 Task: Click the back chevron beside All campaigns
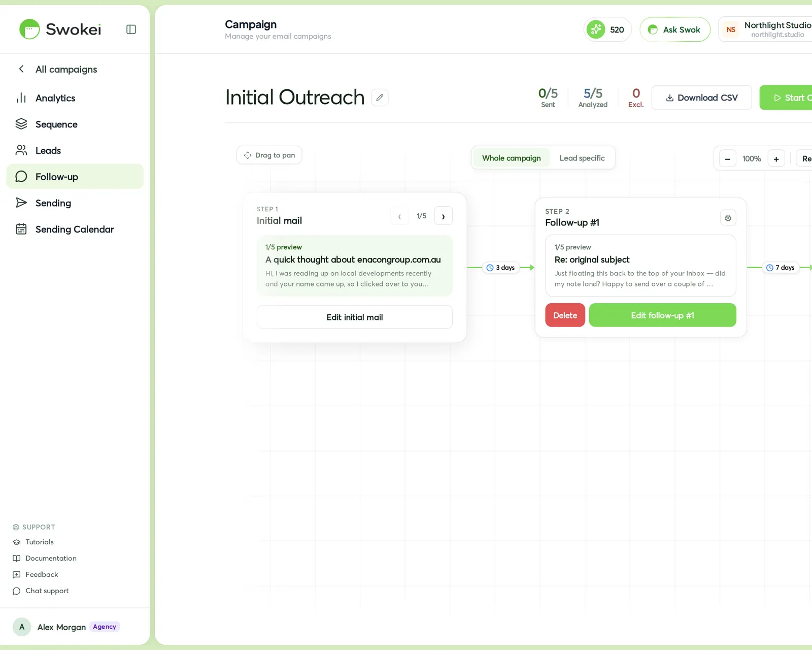click(x=21, y=69)
